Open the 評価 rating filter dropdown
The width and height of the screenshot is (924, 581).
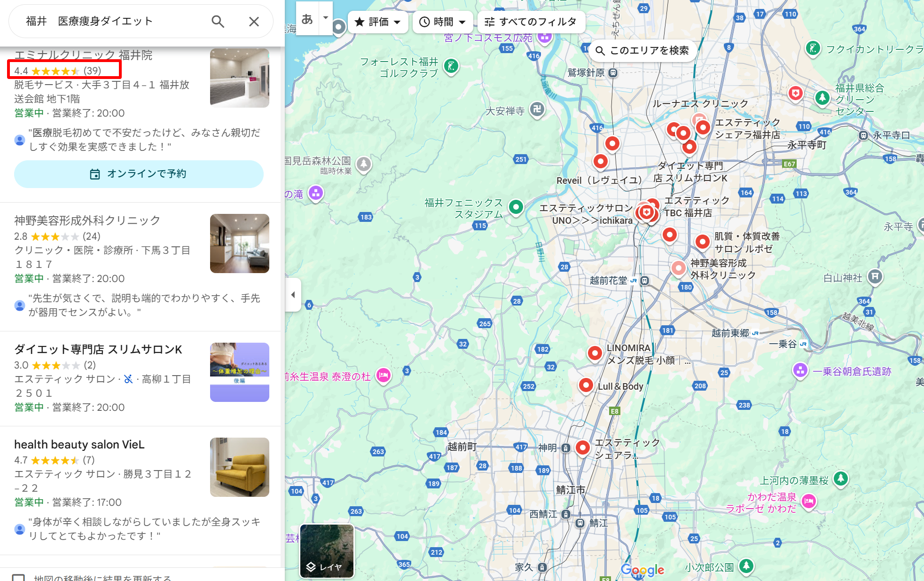point(377,22)
